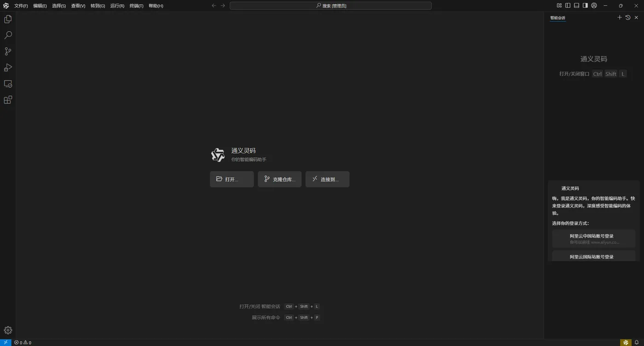Open the chat history icon

tap(628, 17)
